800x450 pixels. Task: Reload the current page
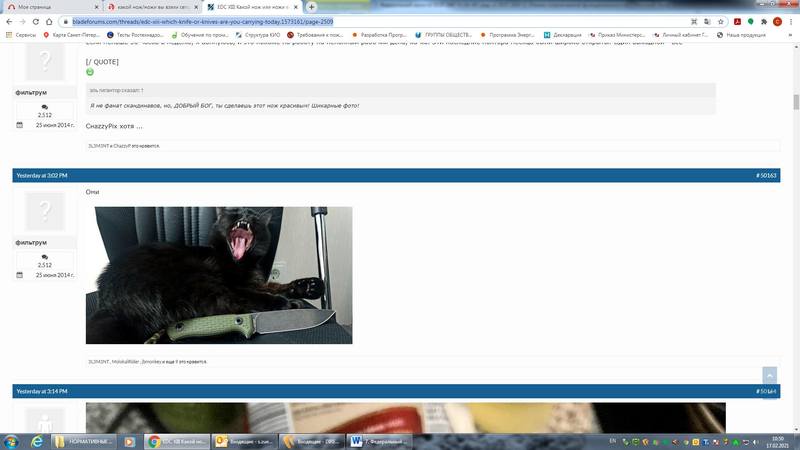tap(36, 22)
